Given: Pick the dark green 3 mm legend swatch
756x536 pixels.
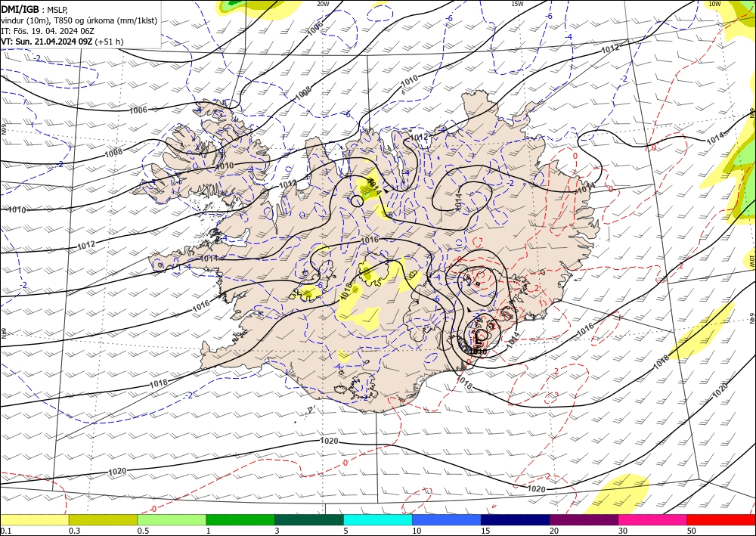Looking at the screenshot, I should pos(309,519).
